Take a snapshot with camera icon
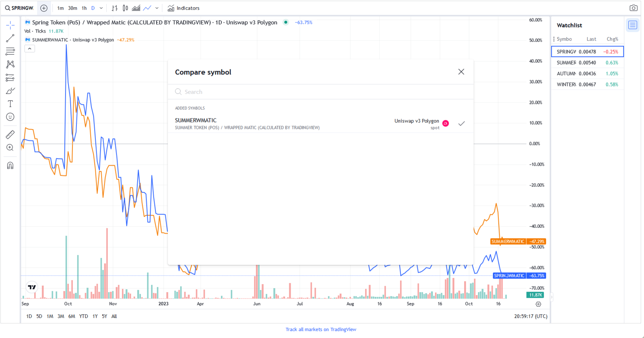644x338 pixels. [633, 8]
